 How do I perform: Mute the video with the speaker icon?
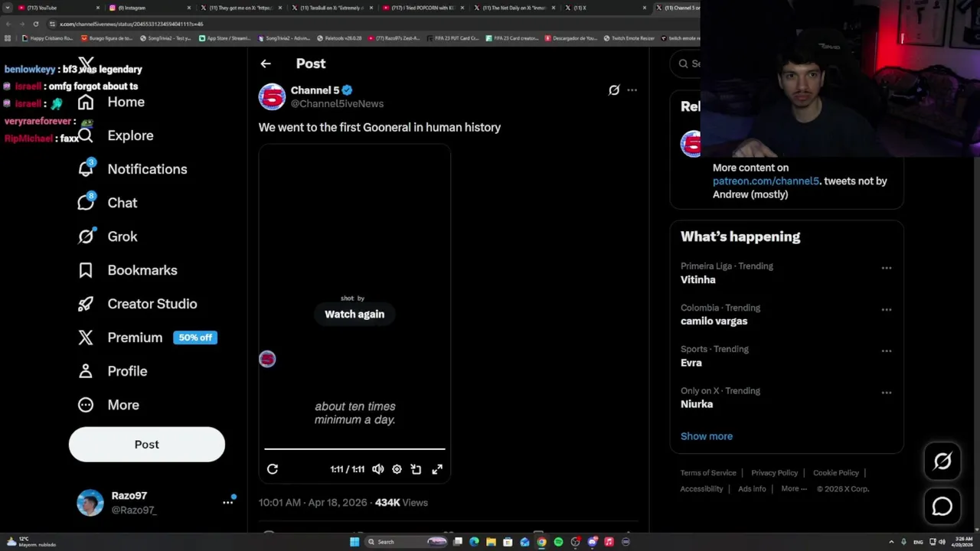click(378, 469)
